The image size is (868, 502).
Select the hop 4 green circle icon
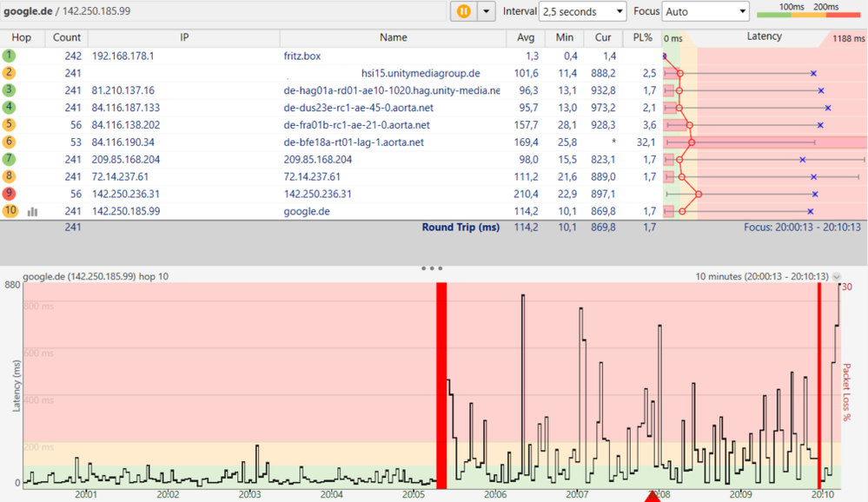pyautogui.click(x=9, y=107)
